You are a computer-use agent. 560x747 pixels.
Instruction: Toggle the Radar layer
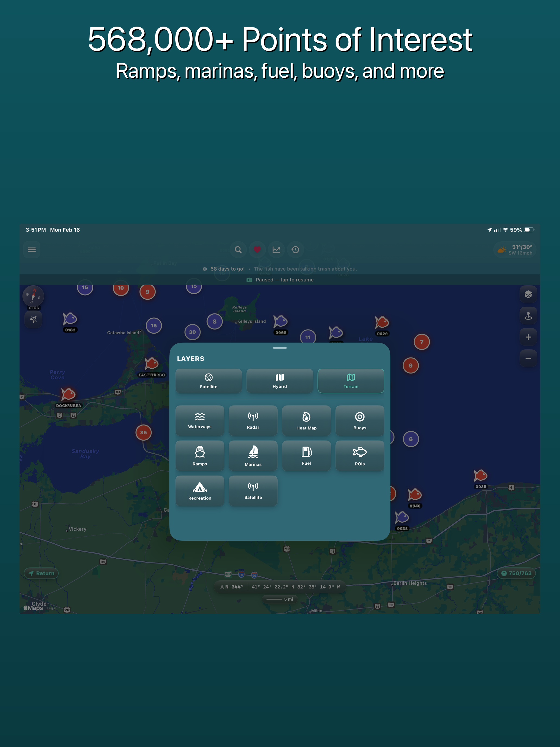click(253, 421)
